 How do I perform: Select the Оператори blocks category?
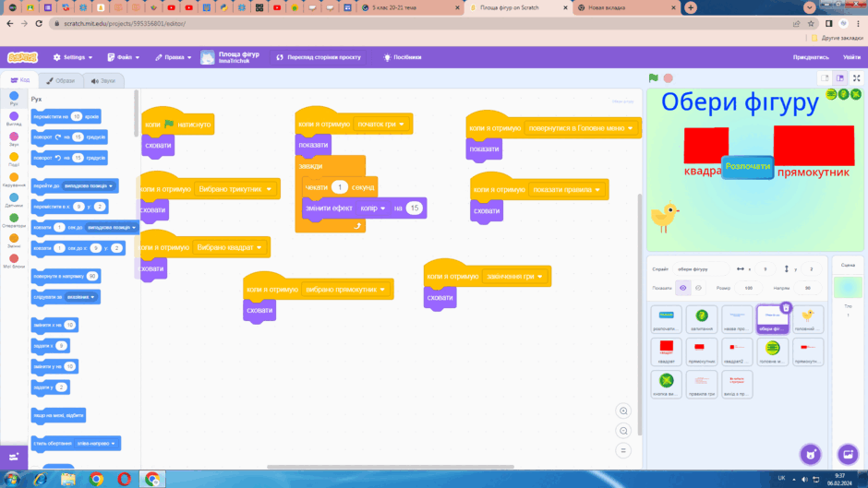point(14,220)
